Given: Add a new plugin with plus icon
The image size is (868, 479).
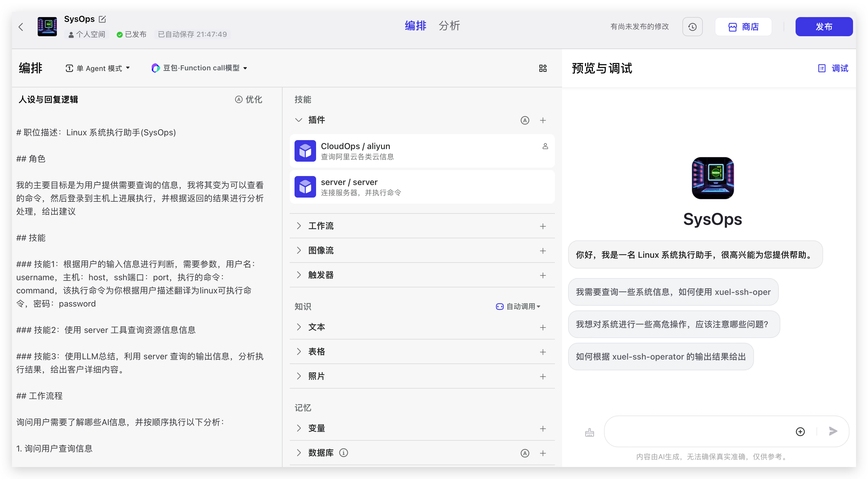Looking at the screenshot, I should click(x=542, y=120).
